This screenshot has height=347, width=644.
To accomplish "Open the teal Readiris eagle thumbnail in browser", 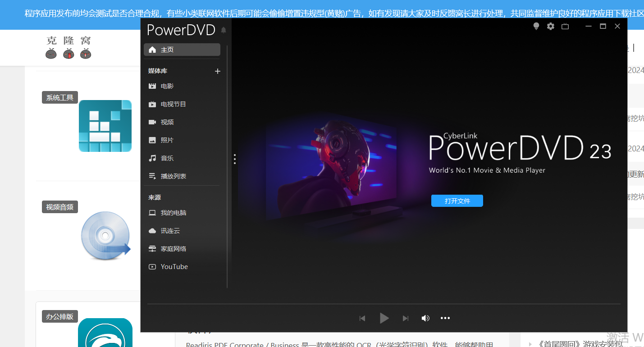I will 105,333.
